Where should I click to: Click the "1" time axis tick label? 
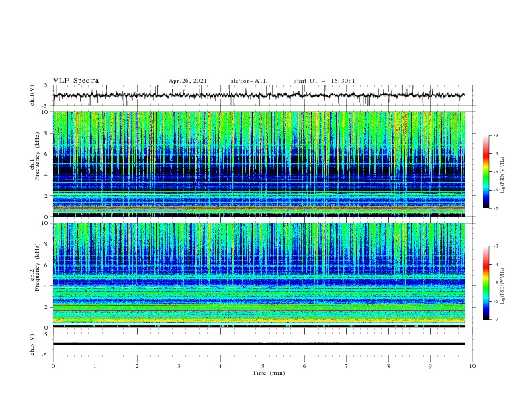[x=95, y=366]
